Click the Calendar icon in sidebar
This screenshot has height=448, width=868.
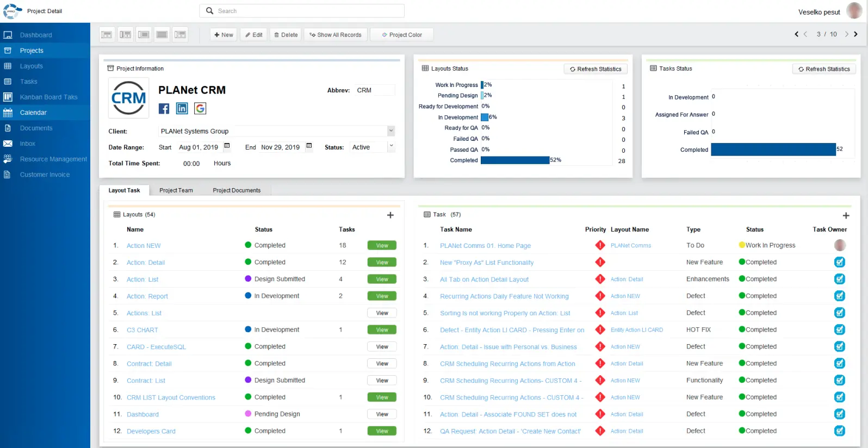[x=8, y=113]
